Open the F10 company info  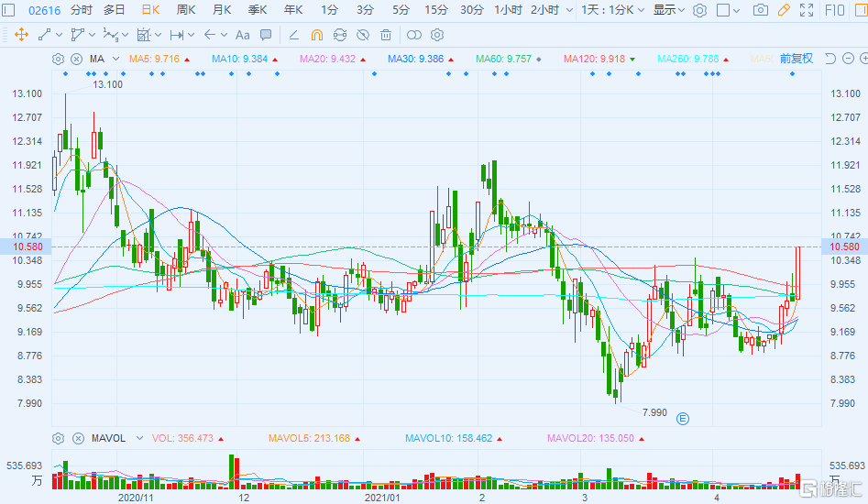834,10
